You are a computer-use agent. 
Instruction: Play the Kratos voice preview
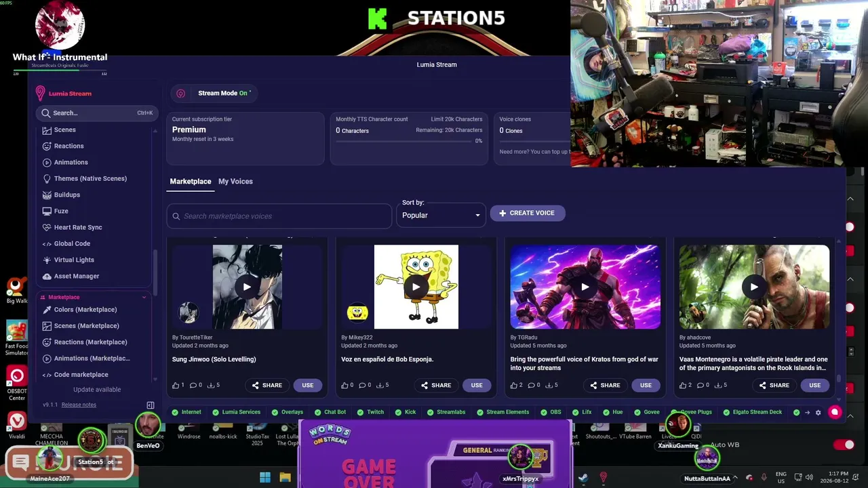click(x=585, y=287)
